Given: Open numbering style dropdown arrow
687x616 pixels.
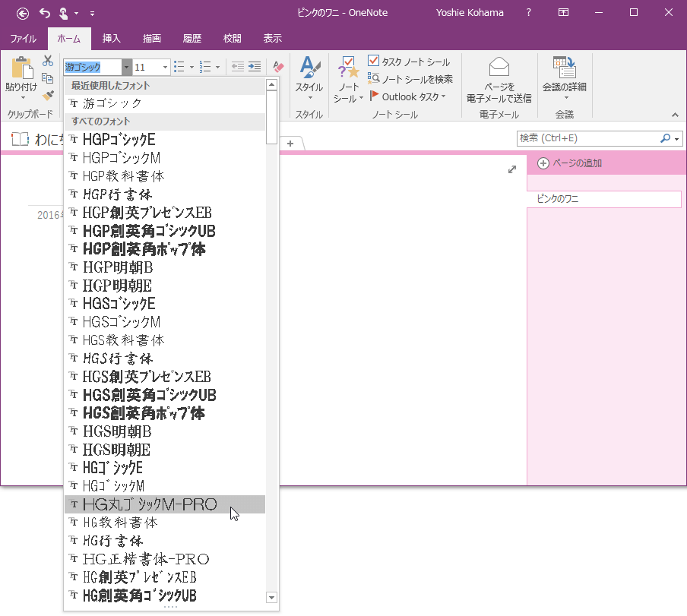Looking at the screenshot, I should click(x=218, y=67).
